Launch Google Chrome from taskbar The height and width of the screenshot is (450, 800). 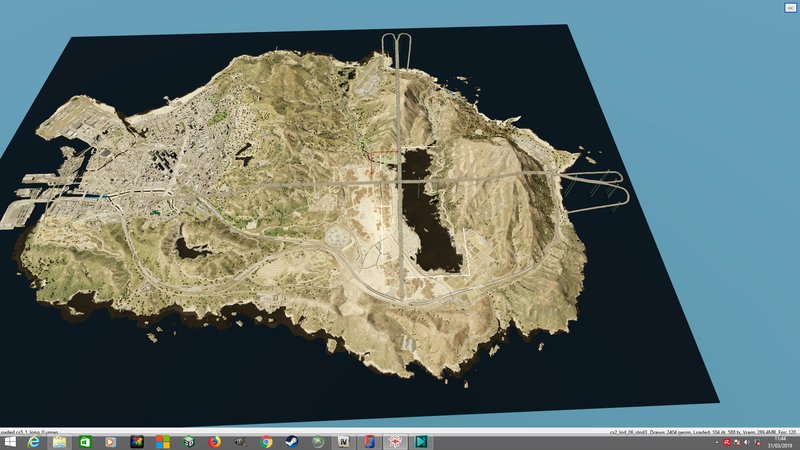(266, 442)
